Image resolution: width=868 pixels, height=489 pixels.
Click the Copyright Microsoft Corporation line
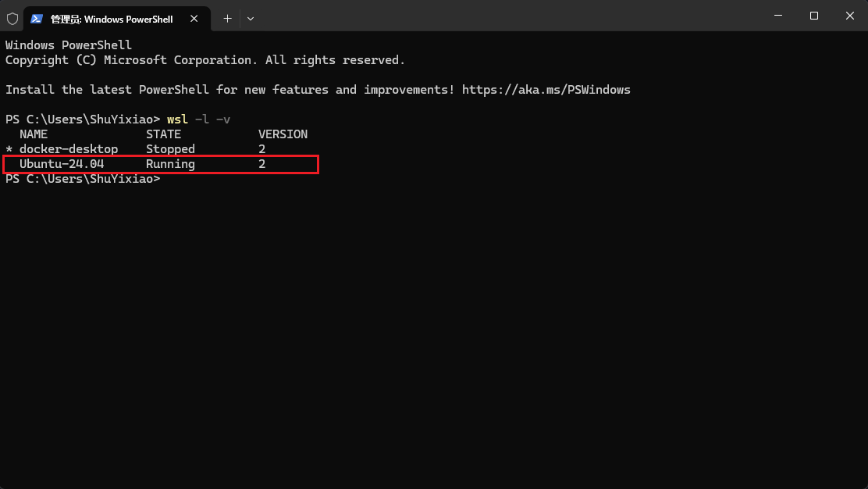205,60
